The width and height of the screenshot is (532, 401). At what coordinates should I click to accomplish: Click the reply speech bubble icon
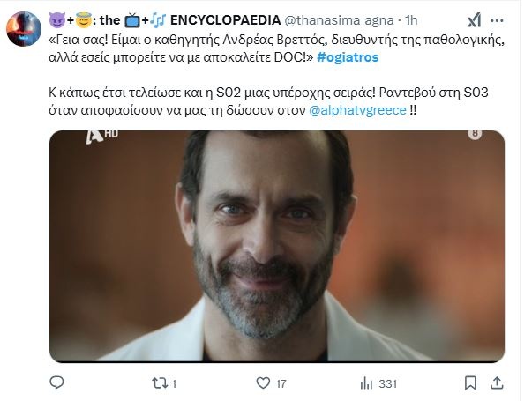[x=56, y=382]
